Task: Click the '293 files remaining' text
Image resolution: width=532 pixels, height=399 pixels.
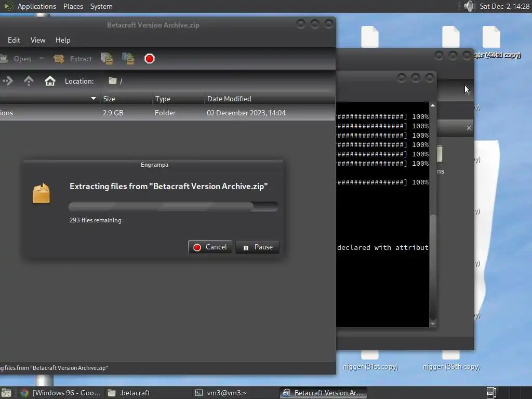Action: tap(96, 220)
